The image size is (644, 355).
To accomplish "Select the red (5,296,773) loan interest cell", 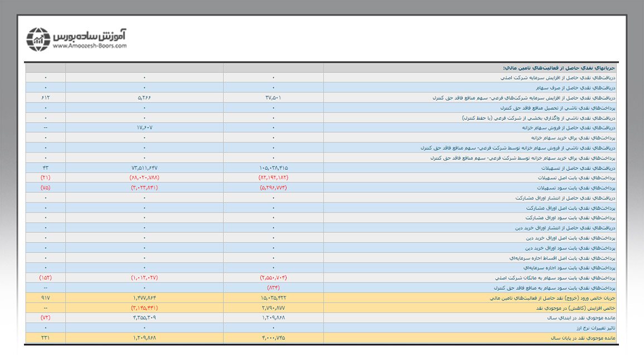I will [273, 187].
